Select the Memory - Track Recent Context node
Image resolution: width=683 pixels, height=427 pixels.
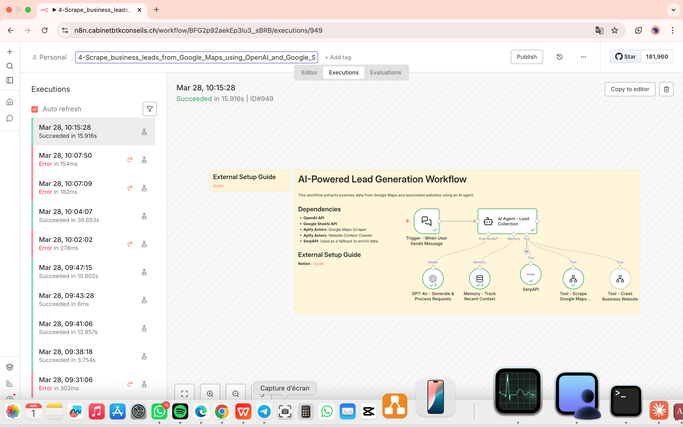[479, 279]
